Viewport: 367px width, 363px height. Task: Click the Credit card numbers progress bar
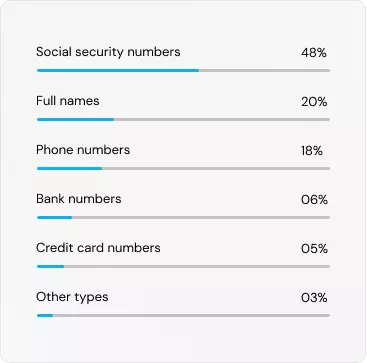click(183, 266)
